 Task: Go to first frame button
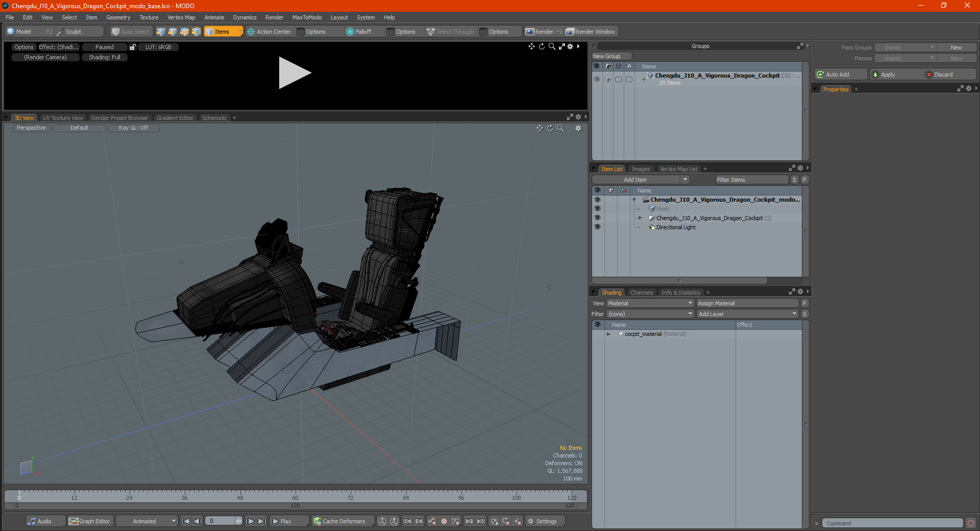[x=186, y=521]
